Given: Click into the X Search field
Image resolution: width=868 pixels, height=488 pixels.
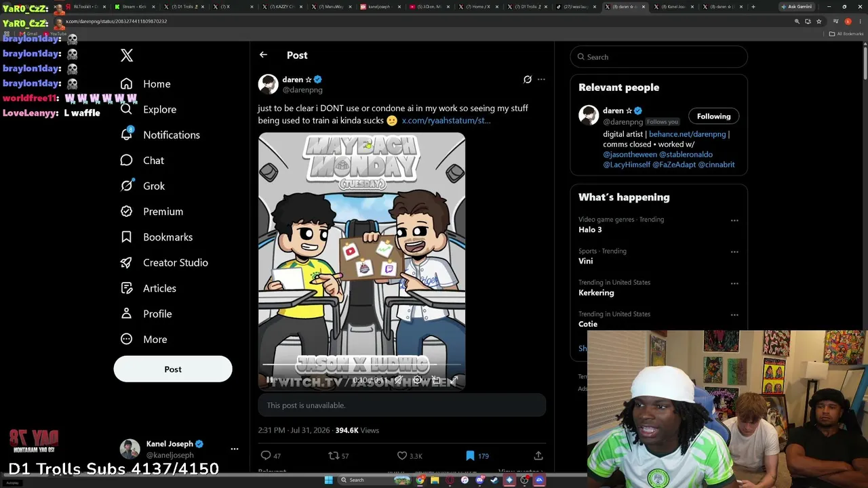Looking at the screenshot, I should [x=659, y=57].
